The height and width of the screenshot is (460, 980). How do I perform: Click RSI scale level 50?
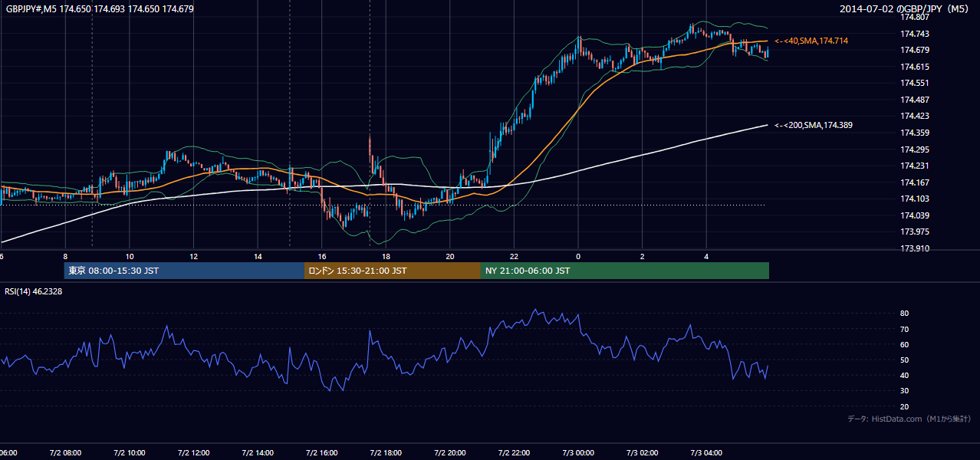(904, 360)
